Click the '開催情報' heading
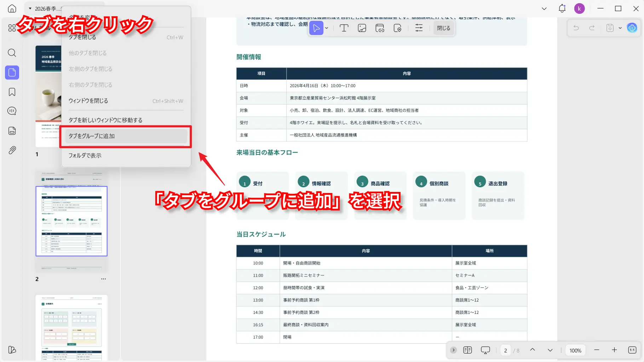 point(249,57)
